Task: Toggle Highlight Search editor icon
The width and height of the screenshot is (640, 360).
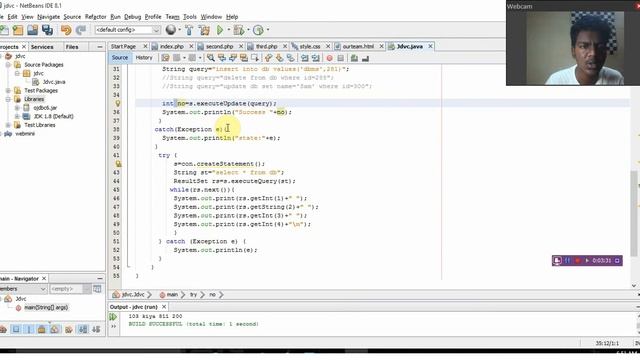Action: pos(244,58)
